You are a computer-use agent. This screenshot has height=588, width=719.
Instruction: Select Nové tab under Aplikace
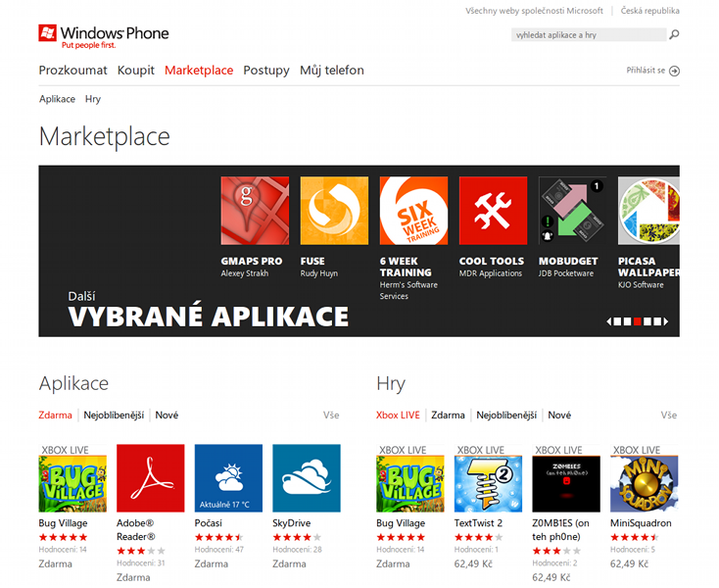point(167,416)
